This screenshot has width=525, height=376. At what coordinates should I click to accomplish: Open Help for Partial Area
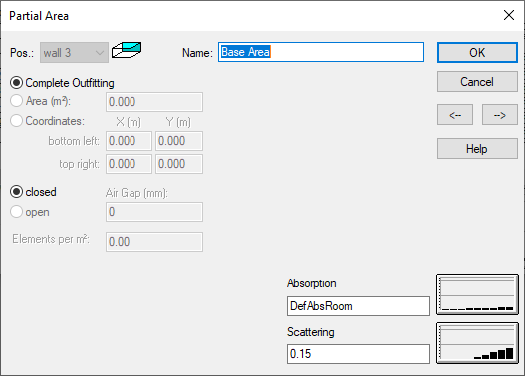tap(477, 149)
